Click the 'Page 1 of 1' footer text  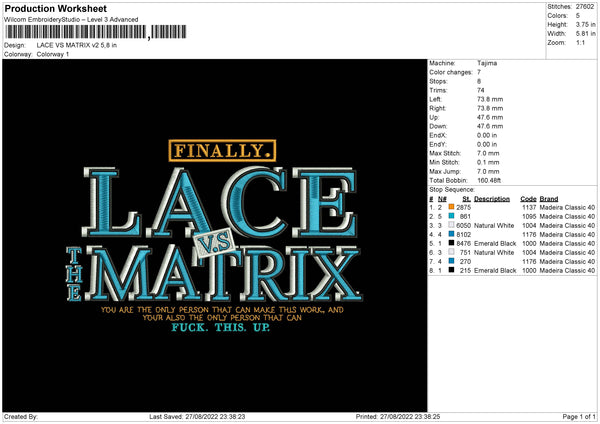(x=579, y=417)
